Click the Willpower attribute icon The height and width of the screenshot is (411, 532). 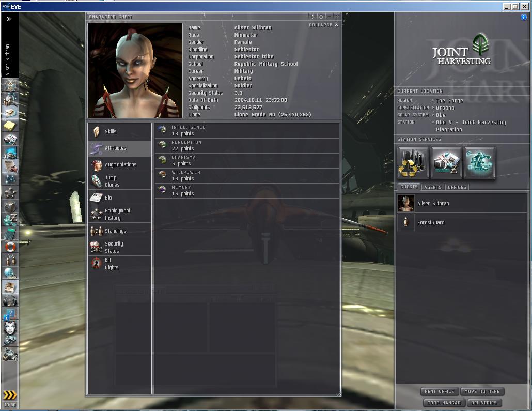tap(163, 175)
